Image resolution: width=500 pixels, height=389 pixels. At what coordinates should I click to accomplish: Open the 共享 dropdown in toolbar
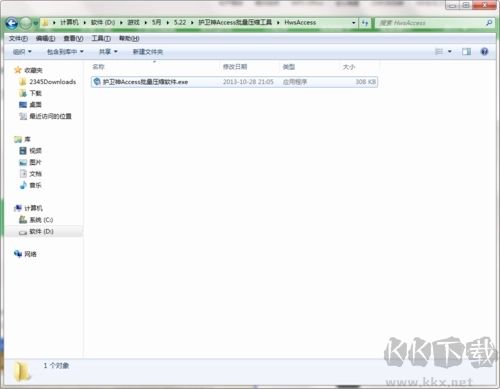tap(108, 52)
